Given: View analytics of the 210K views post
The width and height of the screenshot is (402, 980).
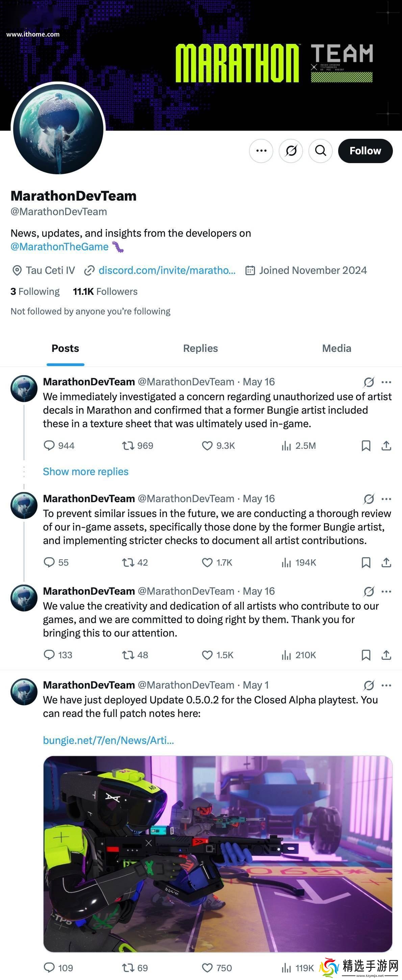Looking at the screenshot, I should pos(286,655).
